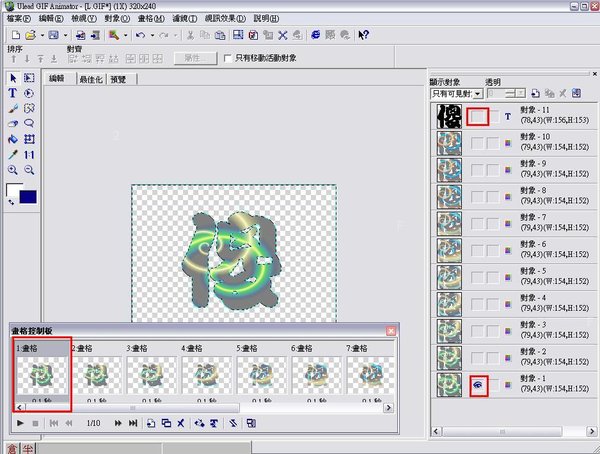Select the Text tool (T) in toolbox

13,93
